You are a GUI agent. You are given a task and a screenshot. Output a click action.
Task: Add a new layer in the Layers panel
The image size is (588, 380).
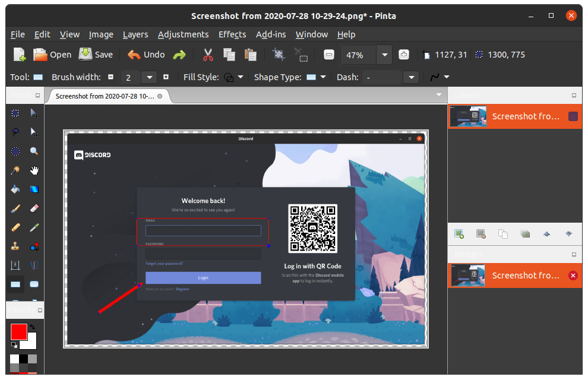(459, 234)
